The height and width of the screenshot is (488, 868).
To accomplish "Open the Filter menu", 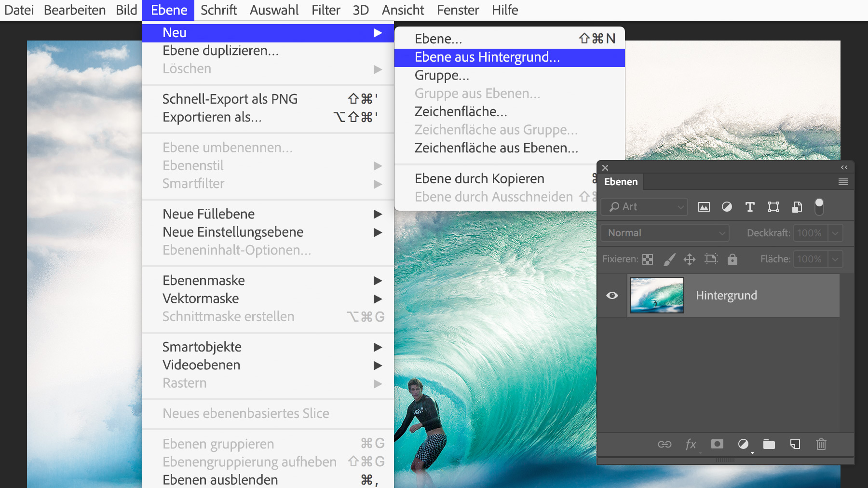I will (326, 10).
